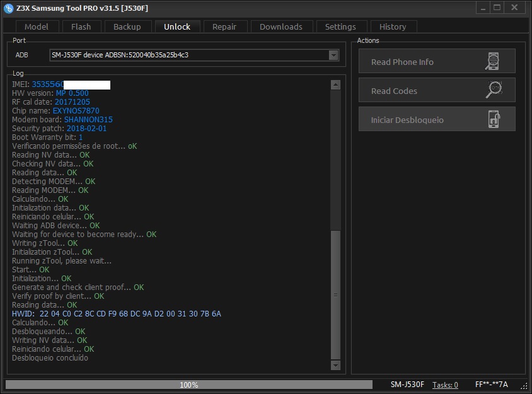This screenshot has width=532, height=394.
Task: Click the Read Codes magnifying glass icon
Action: (x=494, y=90)
